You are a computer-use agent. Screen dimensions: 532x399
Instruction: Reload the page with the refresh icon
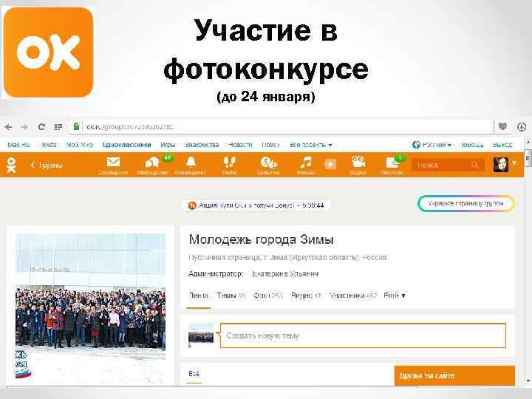point(41,126)
